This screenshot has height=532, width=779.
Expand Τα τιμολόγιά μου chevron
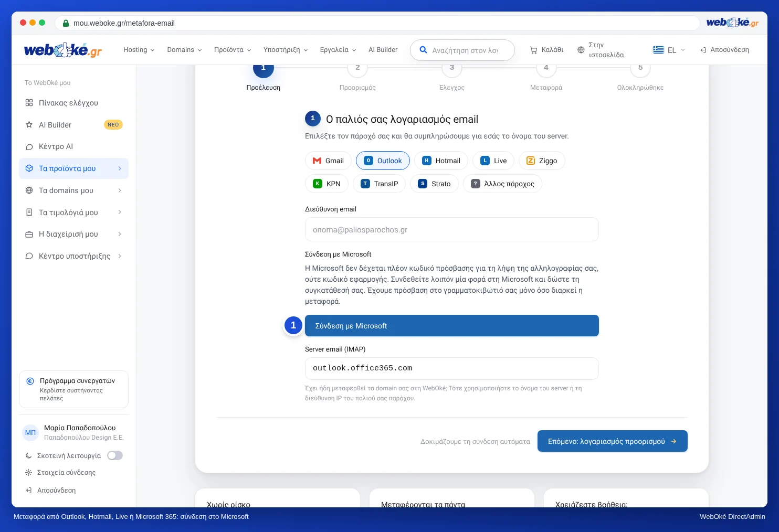(120, 212)
